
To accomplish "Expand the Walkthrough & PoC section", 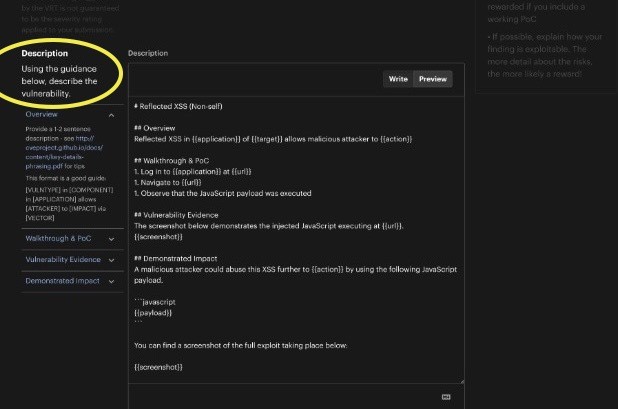I will coord(59,238).
